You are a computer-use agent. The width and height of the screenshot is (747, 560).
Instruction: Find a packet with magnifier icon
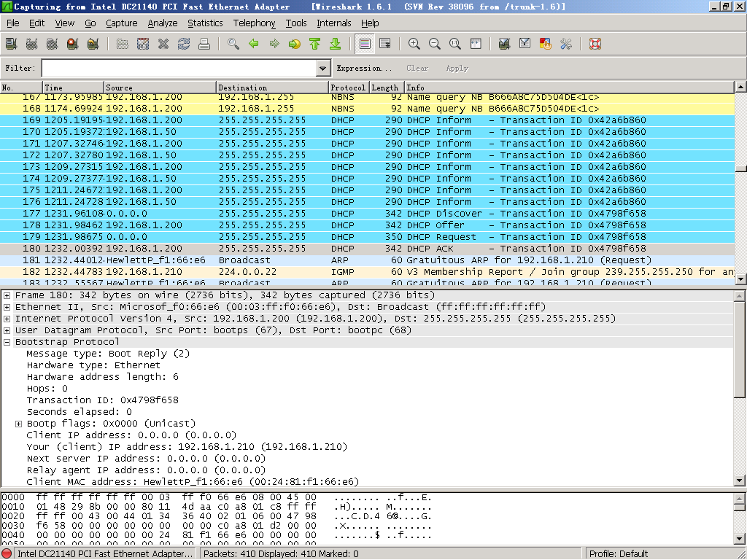233,44
